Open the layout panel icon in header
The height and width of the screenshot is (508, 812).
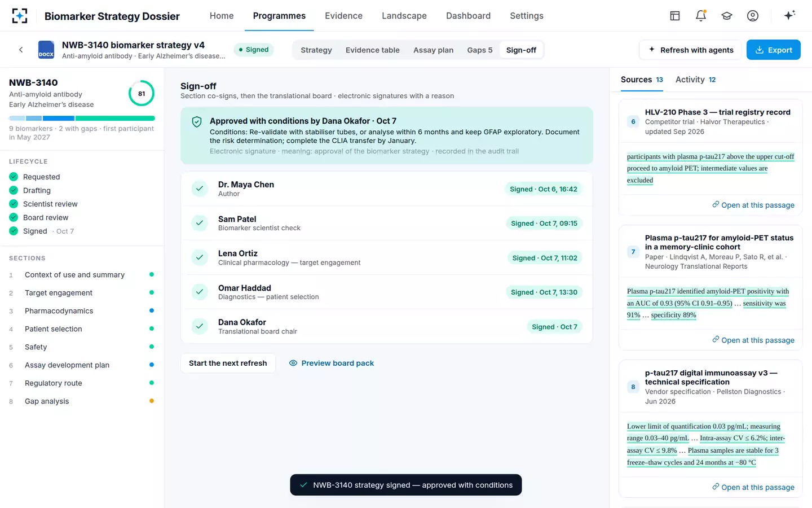[x=675, y=16]
